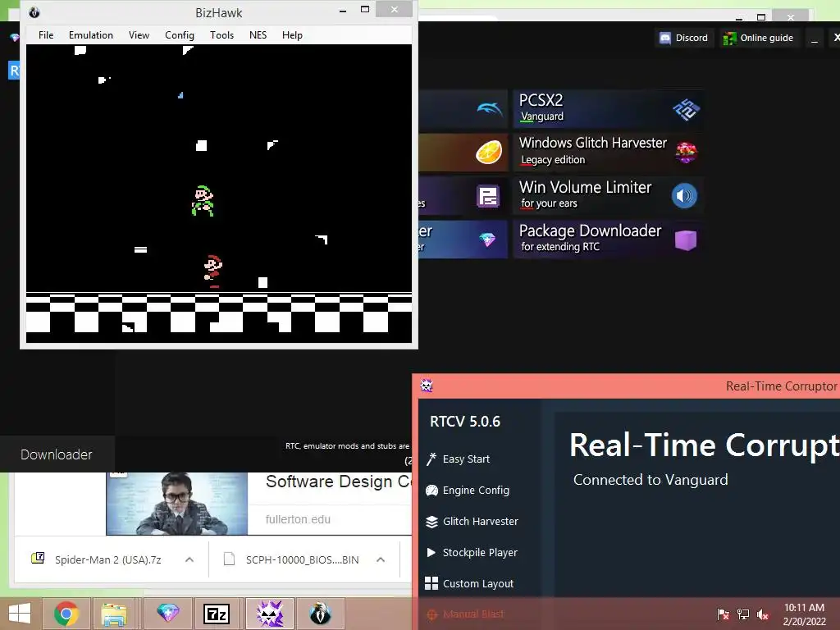The width and height of the screenshot is (840, 630).
Task: Click Manual Blast in RTCV sidebar
Action: pos(473,614)
